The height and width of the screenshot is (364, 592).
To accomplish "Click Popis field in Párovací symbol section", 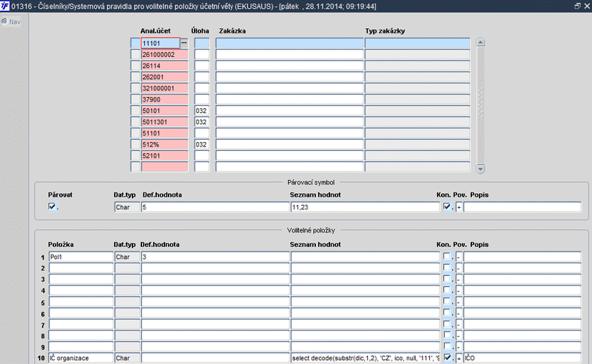I will tap(522, 207).
